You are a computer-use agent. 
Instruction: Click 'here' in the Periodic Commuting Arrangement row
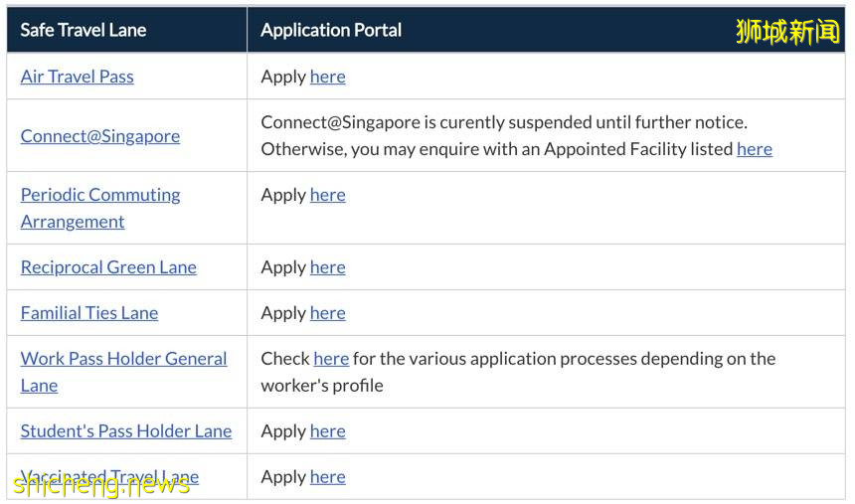327,195
